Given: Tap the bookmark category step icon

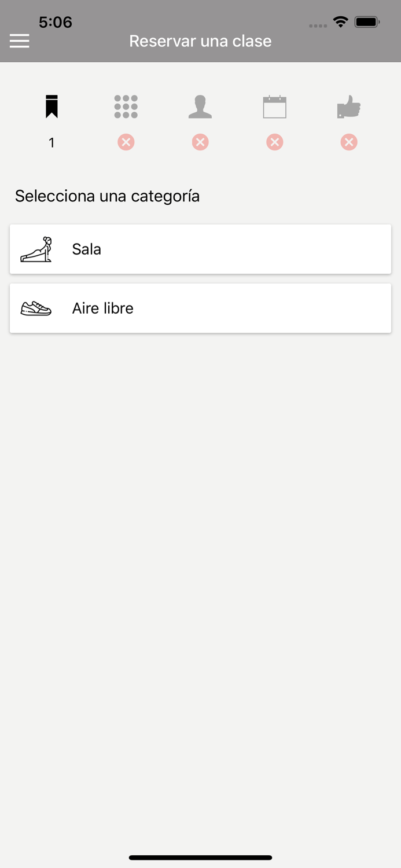Looking at the screenshot, I should coord(51,107).
